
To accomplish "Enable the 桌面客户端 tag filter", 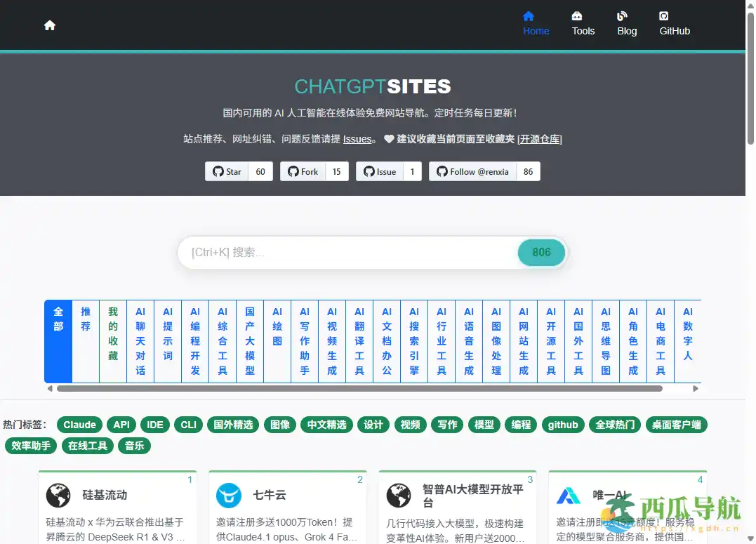I will pyautogui.click(x=676, y=425).
